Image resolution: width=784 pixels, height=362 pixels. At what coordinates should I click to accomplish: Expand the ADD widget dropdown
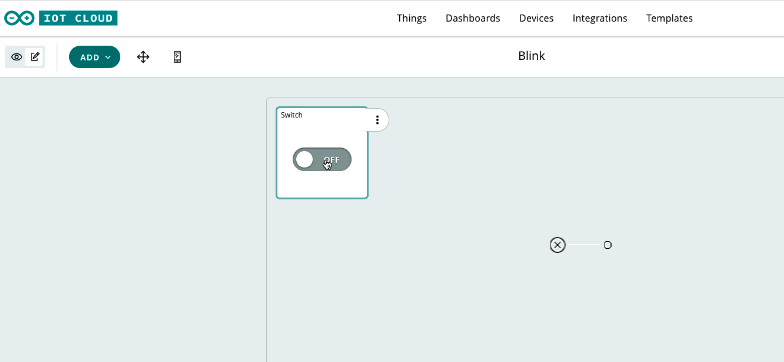pyautogui.click(x=94, y=57)
